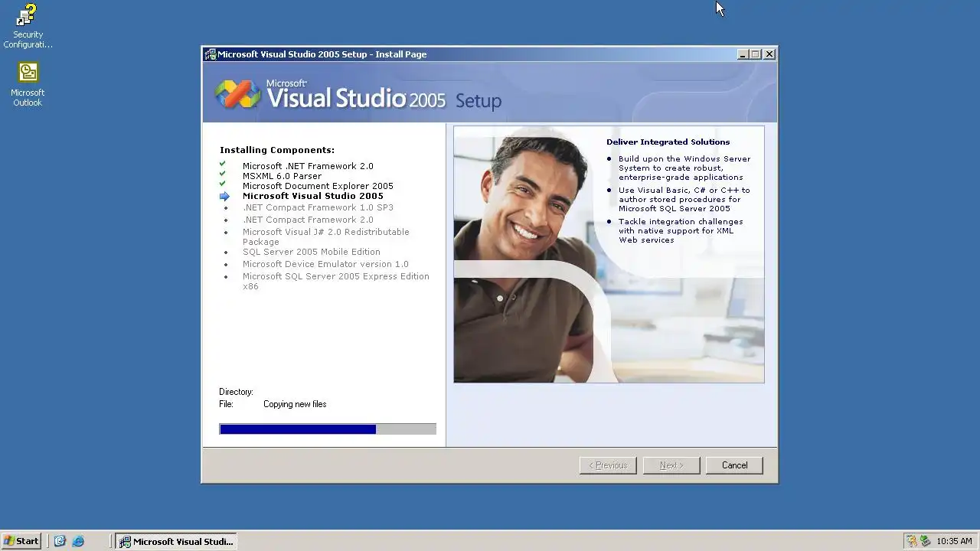Launch Internet Explorer from quick launch
The image size is (980, 551).
click(x=78, y=541)
